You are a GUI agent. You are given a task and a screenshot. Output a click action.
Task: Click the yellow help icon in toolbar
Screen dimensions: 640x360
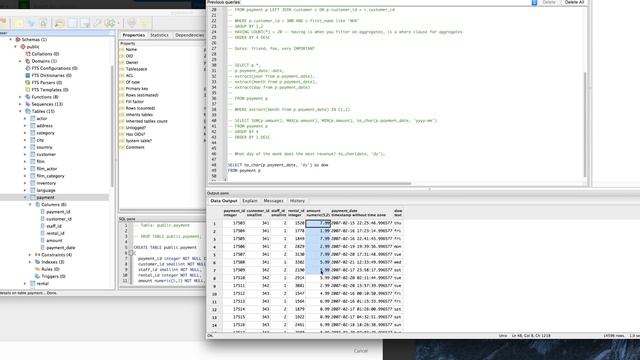tap(144, 23)
